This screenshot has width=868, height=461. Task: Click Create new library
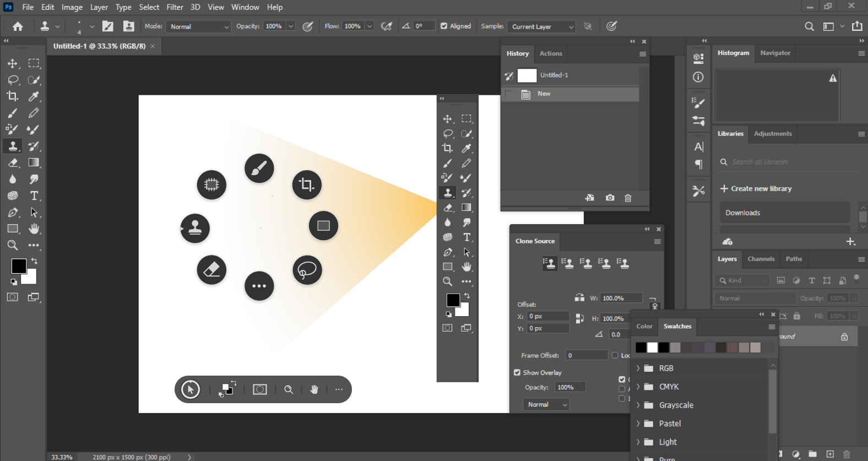[x=756, y=188]
